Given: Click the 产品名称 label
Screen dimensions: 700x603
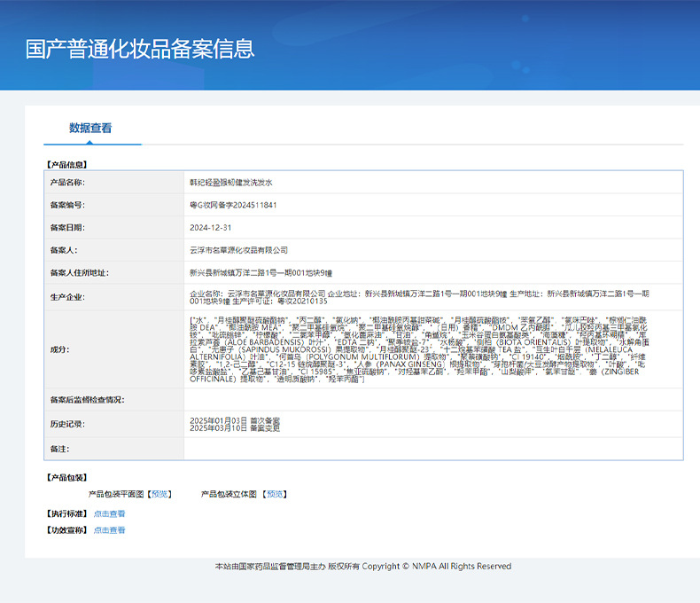Looking at the screenshot, I should pyautogui.click(x=67, y=183).
